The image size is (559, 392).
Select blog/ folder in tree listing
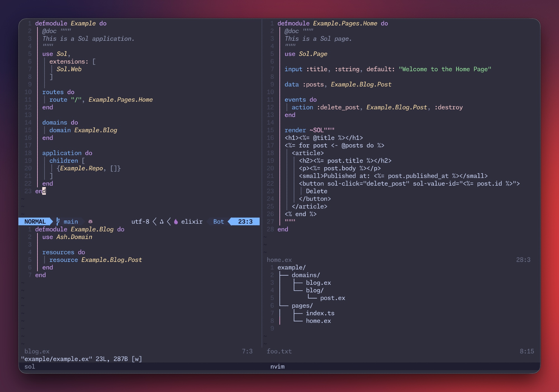[314, 290]
